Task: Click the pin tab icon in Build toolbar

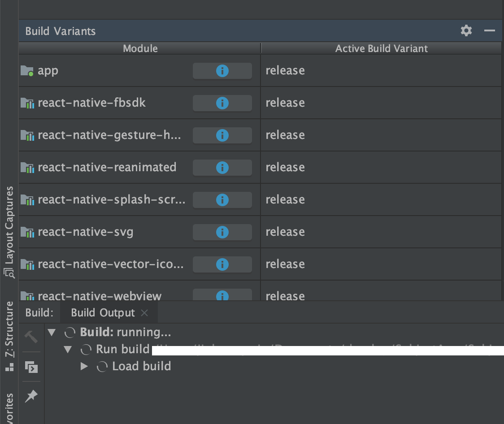Action: [31, 396]
